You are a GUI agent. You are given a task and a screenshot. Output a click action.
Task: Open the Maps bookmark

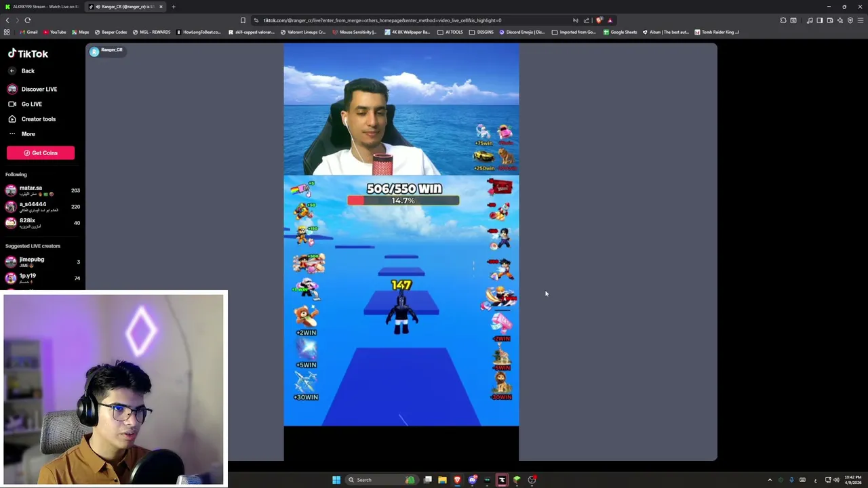(80, 32)
